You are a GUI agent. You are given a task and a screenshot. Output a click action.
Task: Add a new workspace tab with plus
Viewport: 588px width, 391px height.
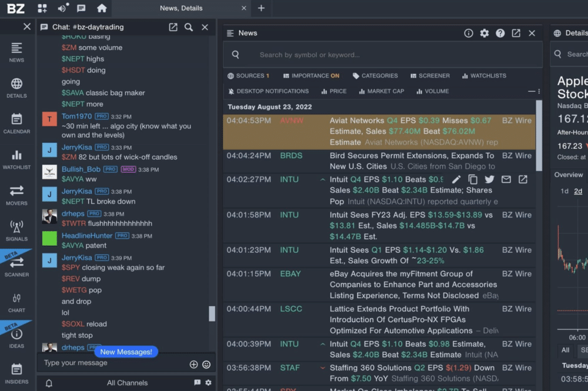262,8
